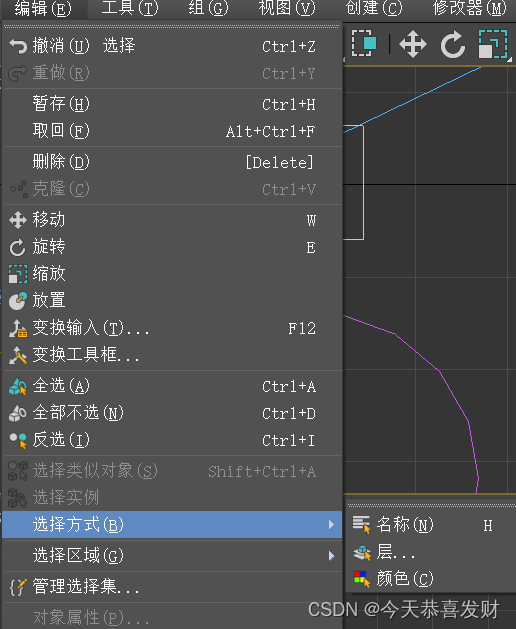The image size is (516, 629).
Task: Choose 暂存(H) menu entry
Action: click(172, 104)
